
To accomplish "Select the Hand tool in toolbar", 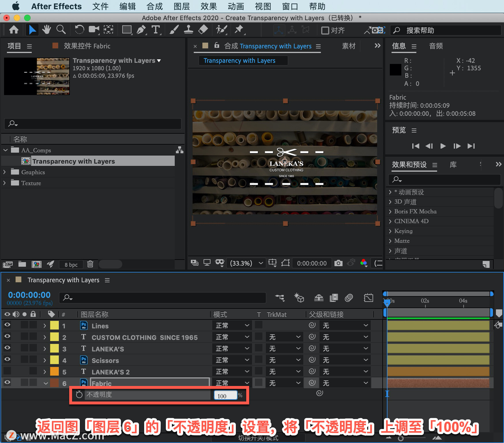I will click(x=46, y=30).
